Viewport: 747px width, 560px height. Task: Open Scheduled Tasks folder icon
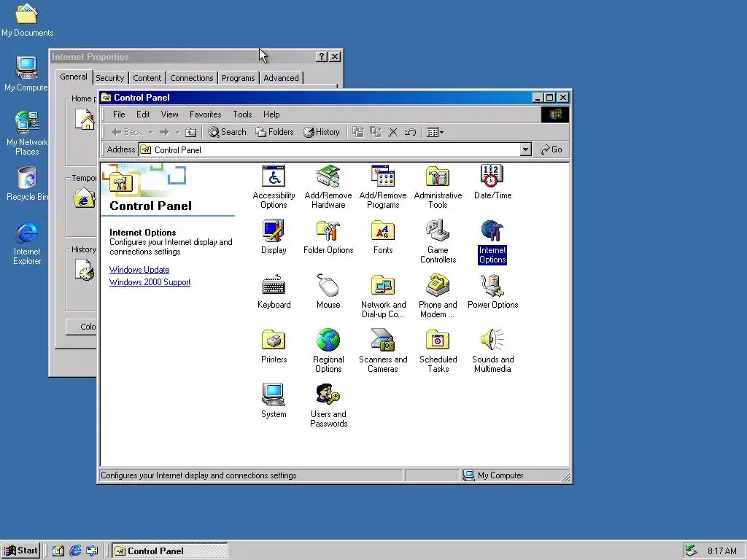tap(438, 351)
